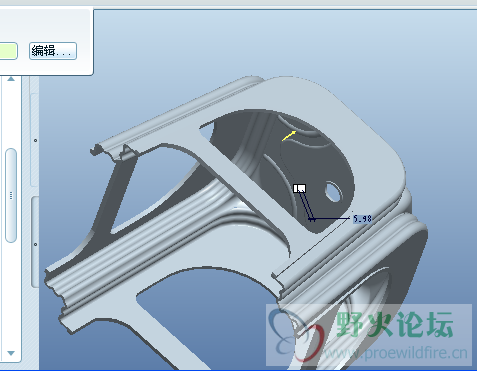Viewport: 477px width, 371px height.
Task: Open the www.proewildfire.cn watermark link
Action: [x=396, y=353]
